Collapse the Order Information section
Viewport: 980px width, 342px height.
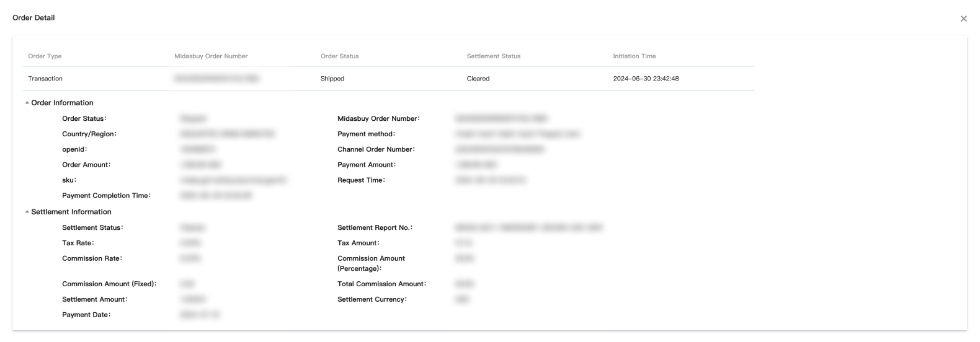(27, 103)
